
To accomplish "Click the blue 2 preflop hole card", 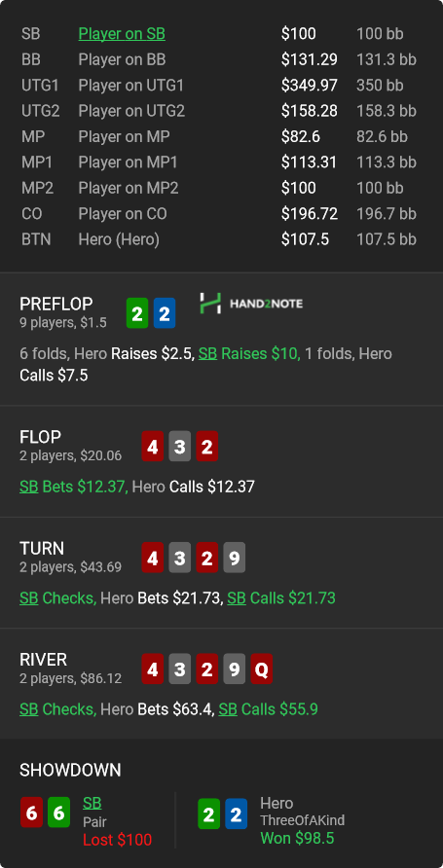I will tap(165, 313).
